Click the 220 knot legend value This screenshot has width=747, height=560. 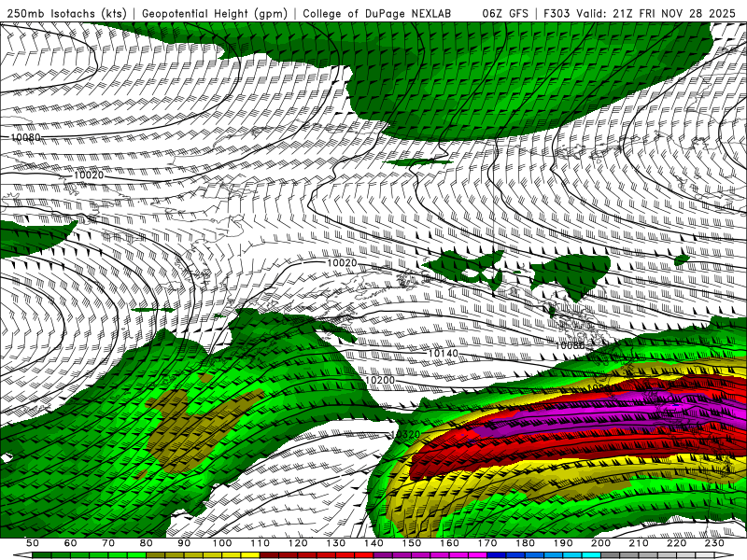[676, 543]
